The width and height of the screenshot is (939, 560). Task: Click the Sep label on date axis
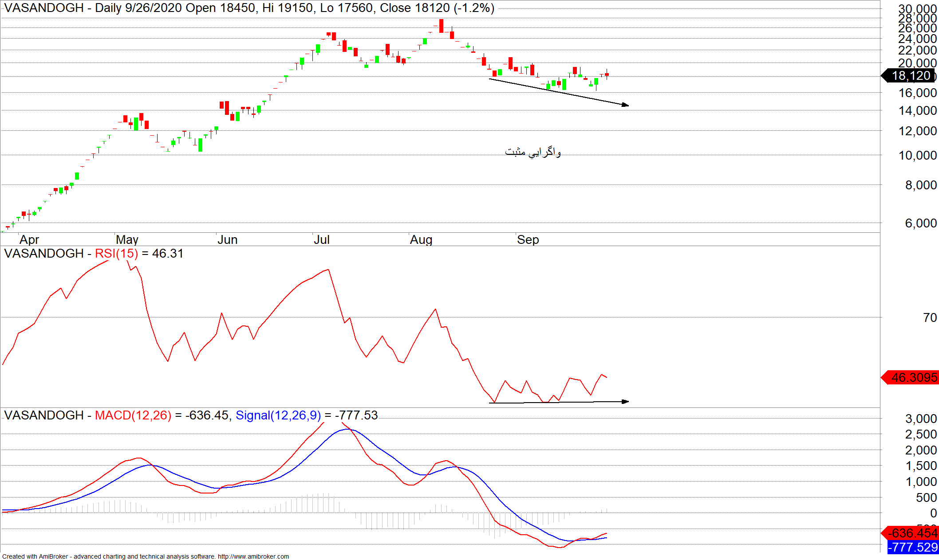[528, 240]
